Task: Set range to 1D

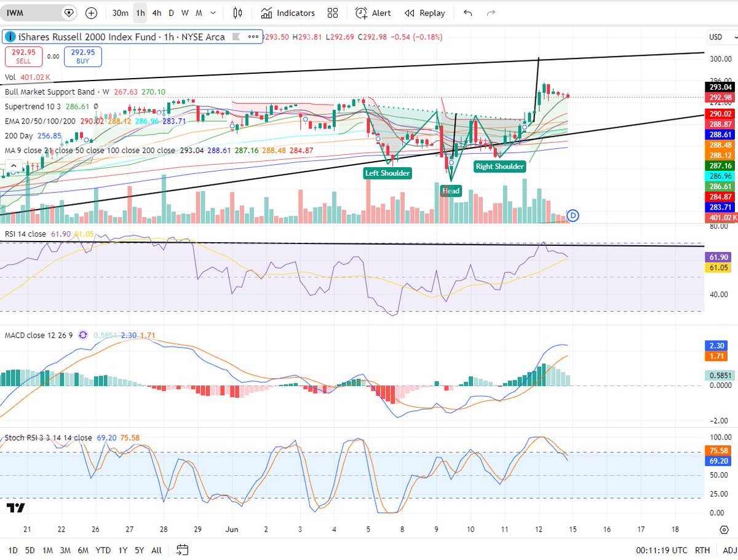Action: pos(12,550)
